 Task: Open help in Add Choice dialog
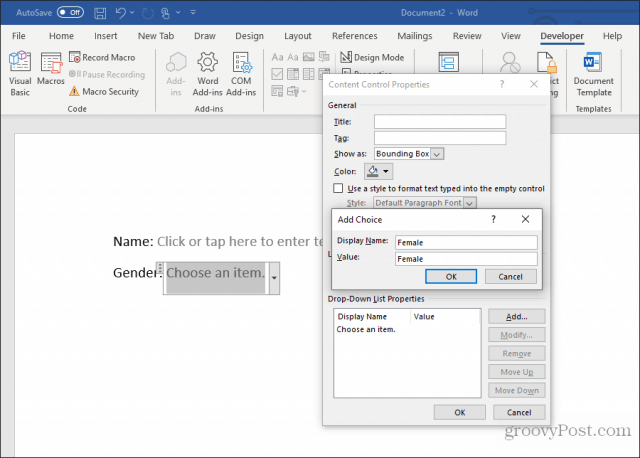tap(493, 219)
